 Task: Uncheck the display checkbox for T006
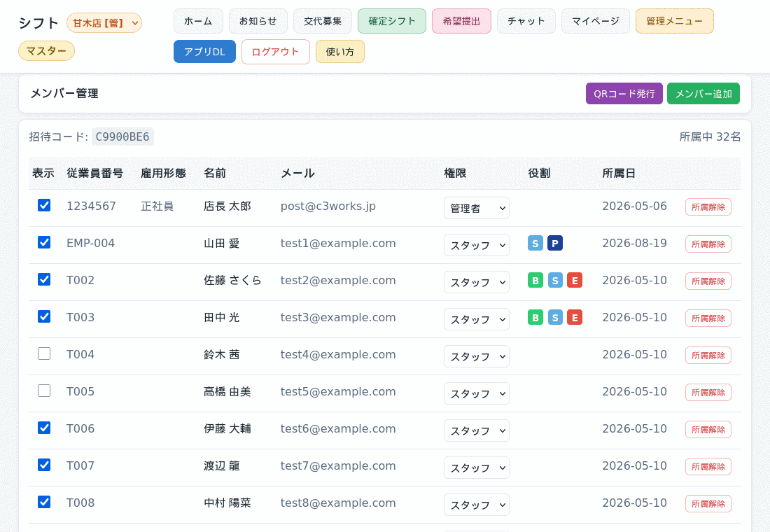coord(44,428)
